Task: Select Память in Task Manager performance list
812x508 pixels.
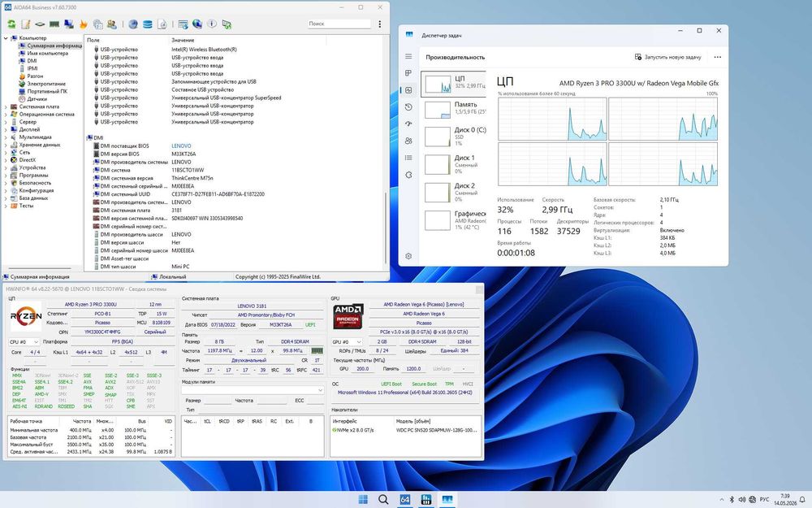Action: (454, 108)
